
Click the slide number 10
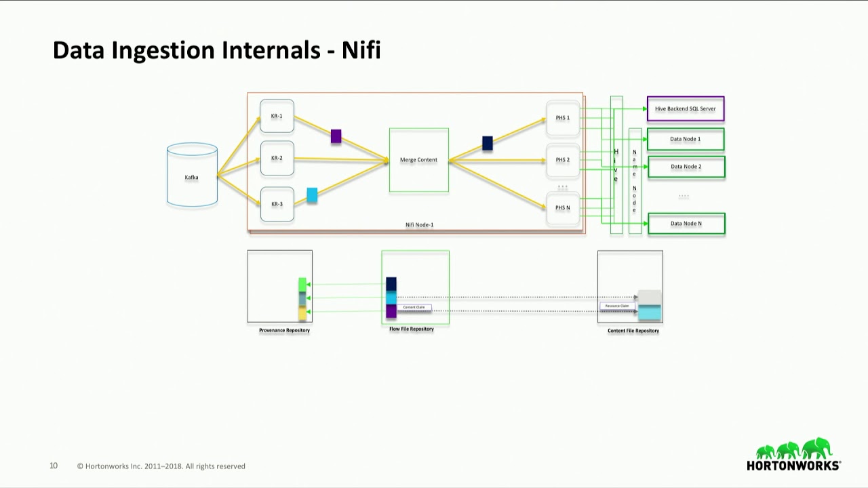(54, 466)
